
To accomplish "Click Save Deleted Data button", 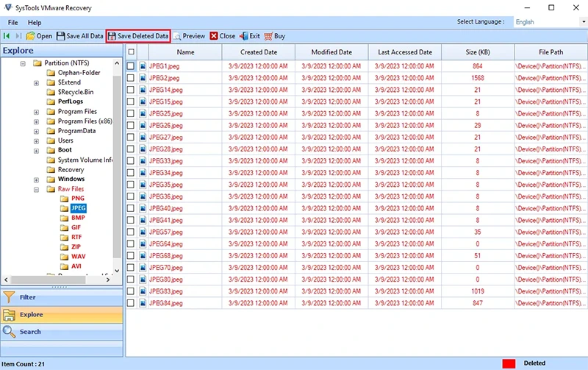I will click(138, 36).
